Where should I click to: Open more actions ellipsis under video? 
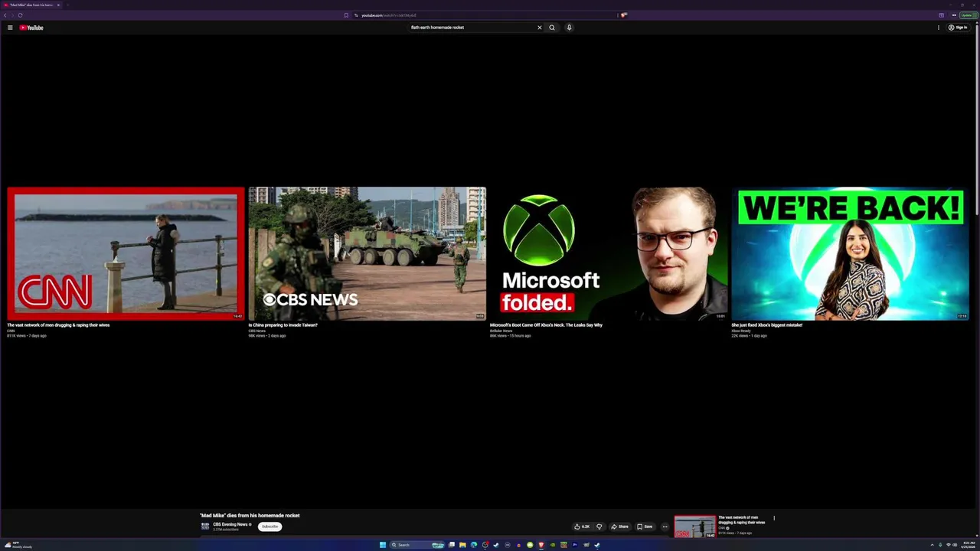(x=665, y=527)
